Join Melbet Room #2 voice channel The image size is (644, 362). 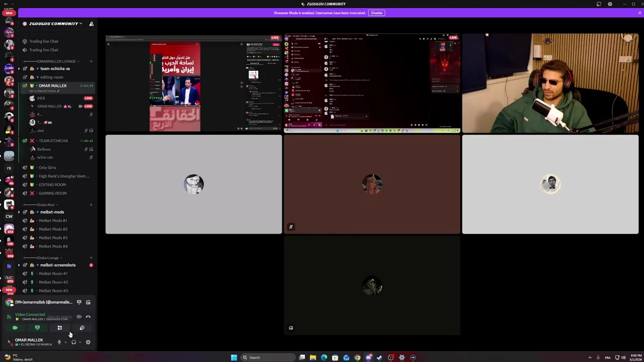coord(57,282)
